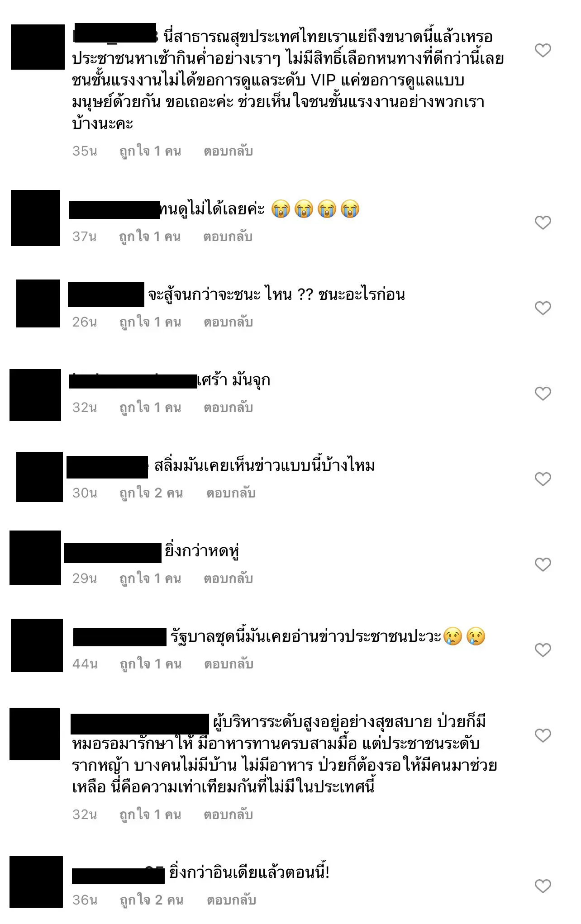Reply to ทนดูไม่ได้เลยค่ะ comment
This screenshot has width=581, height=924.
pyautogui.click(x=228, y=237)
